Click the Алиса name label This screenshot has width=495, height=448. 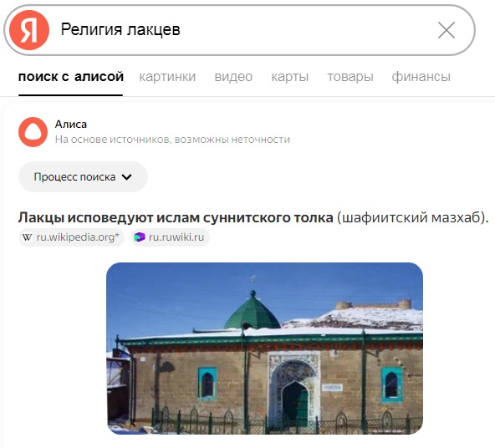click(x=71, y=125)
